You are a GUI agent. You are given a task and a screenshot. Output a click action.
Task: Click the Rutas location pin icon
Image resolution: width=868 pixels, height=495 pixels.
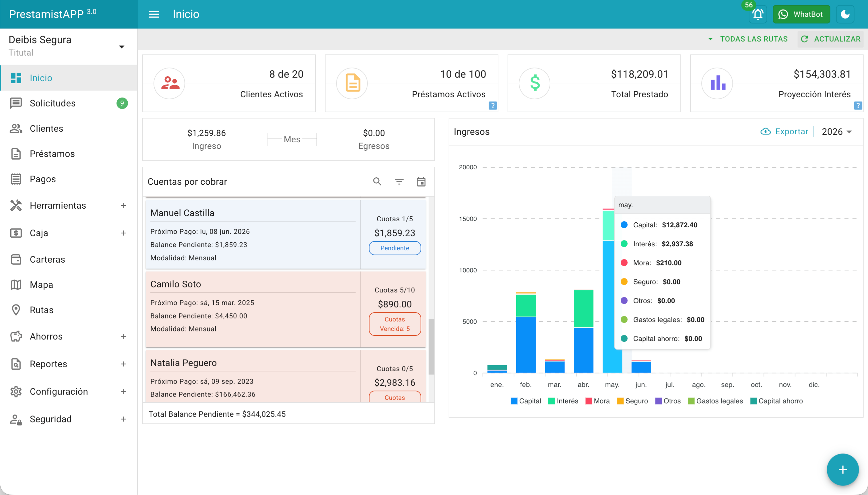[x=16, y=310]
